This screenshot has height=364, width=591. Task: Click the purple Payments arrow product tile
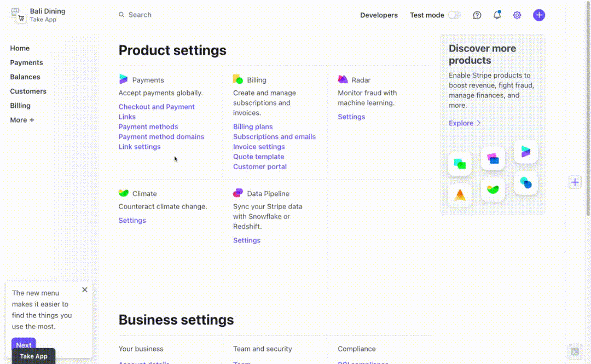point(526,152)
